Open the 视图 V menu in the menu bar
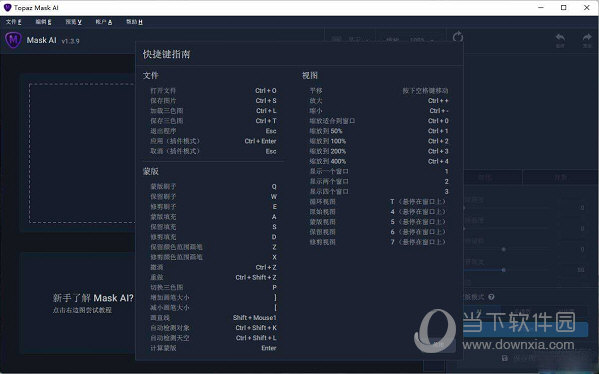 pos(73,22)
